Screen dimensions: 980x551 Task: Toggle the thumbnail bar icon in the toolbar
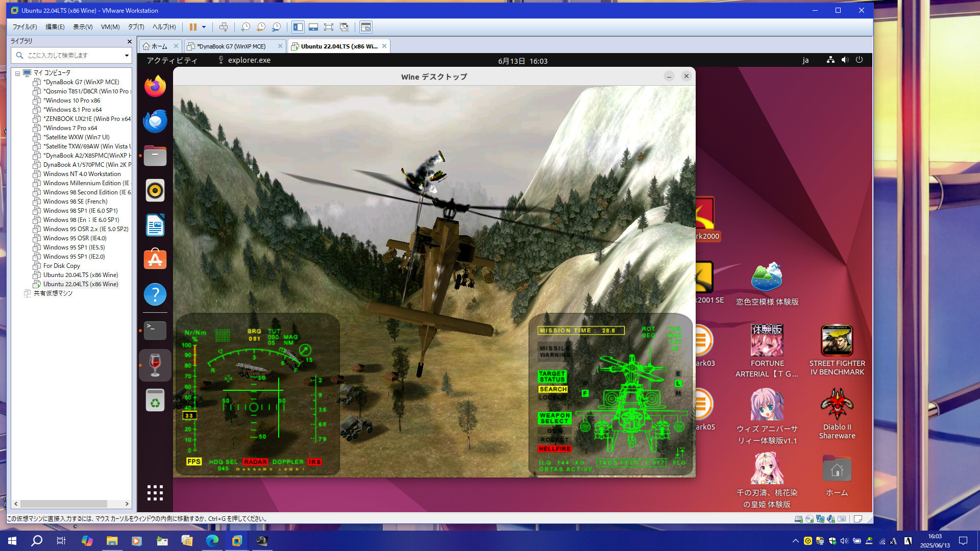pos(313,27)
